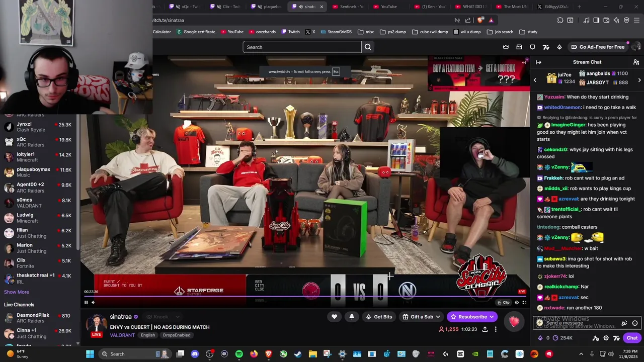Open the video player settings gear
The image size is (644, 362).
pos(517,303)
